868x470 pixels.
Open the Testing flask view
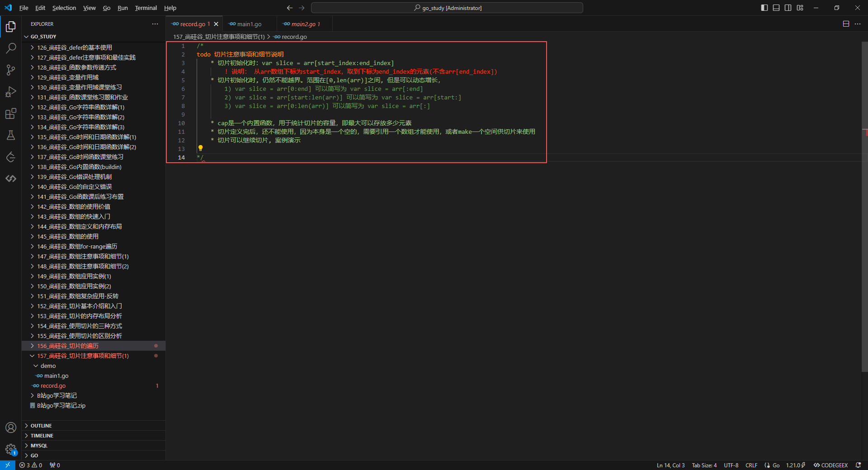(11, 135)
